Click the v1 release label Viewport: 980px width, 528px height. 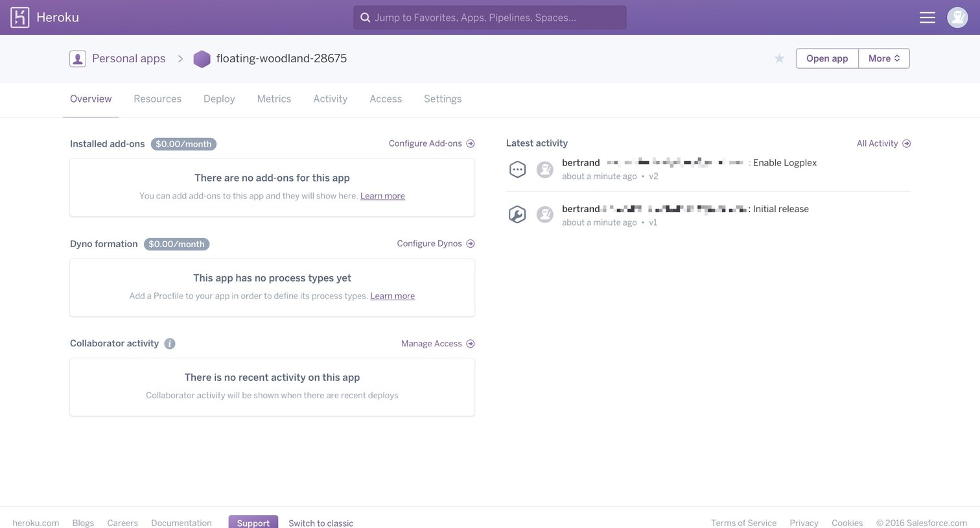(653, 222)
